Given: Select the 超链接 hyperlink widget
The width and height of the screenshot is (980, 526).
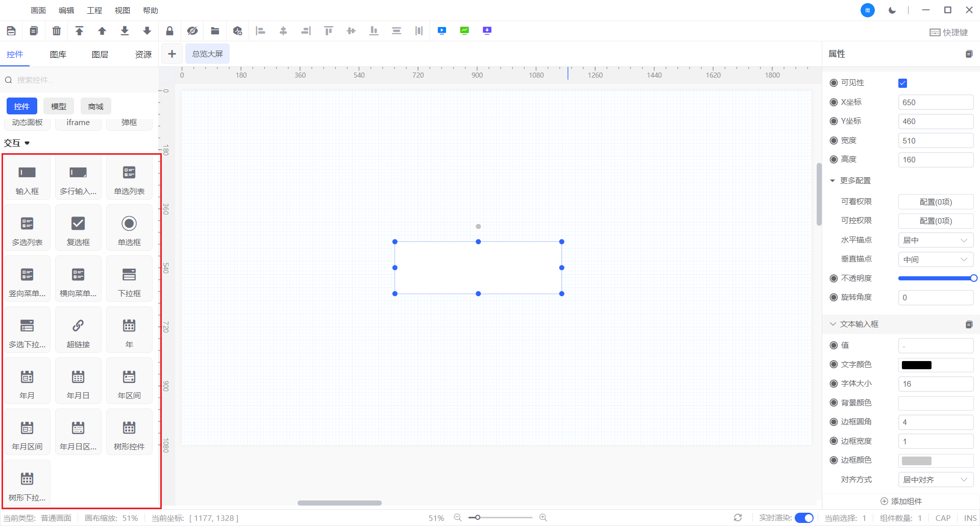Looking at the screenshot, I should [78, 331].
